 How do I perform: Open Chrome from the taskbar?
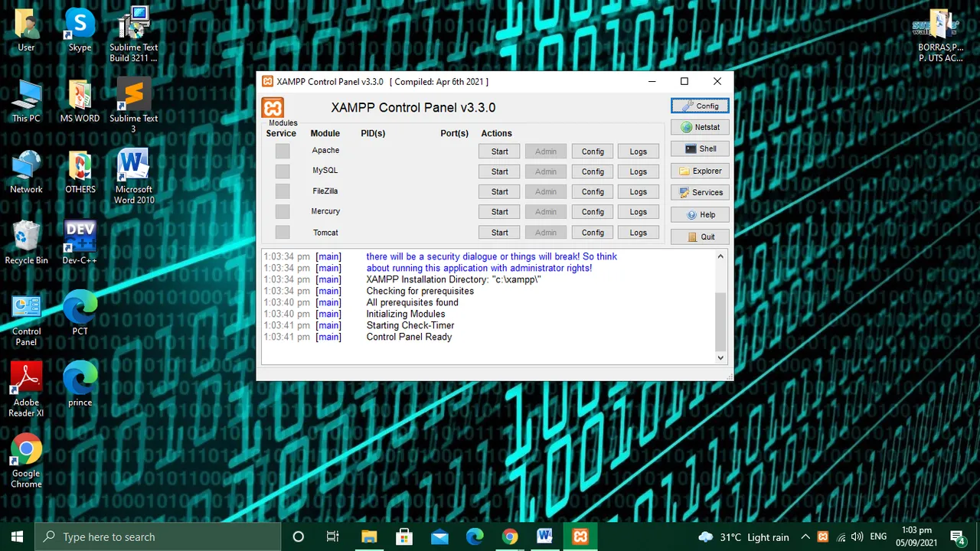click(510, 536)
